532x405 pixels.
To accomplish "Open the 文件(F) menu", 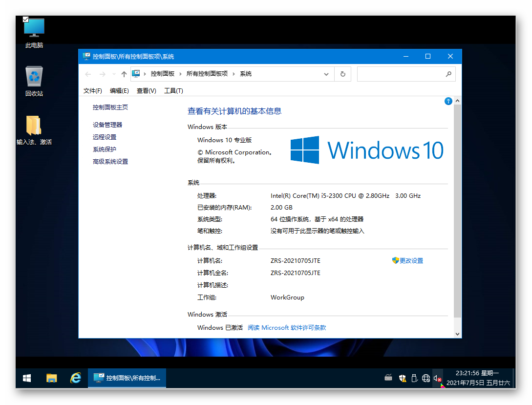I will tap(93, 91).
